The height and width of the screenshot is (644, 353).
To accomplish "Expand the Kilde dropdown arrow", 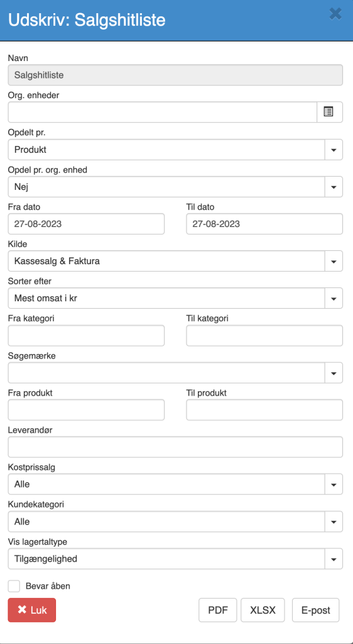I will pos(334,261).
